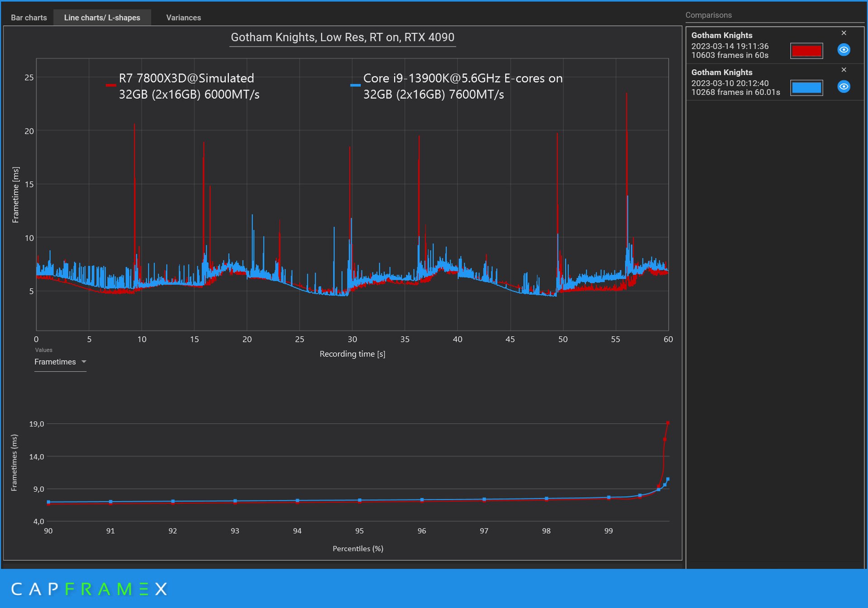Viewport: 868px width, 608px height.
Task: Click the 10268 frames in 60.01s text
Action: click(x=736, y=92)
